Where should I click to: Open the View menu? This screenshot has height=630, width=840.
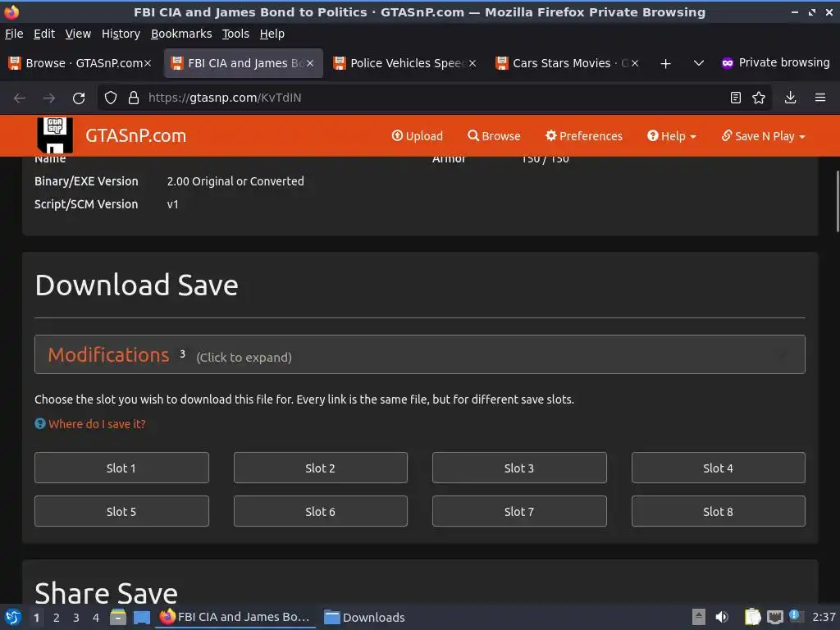pos(78,34)
